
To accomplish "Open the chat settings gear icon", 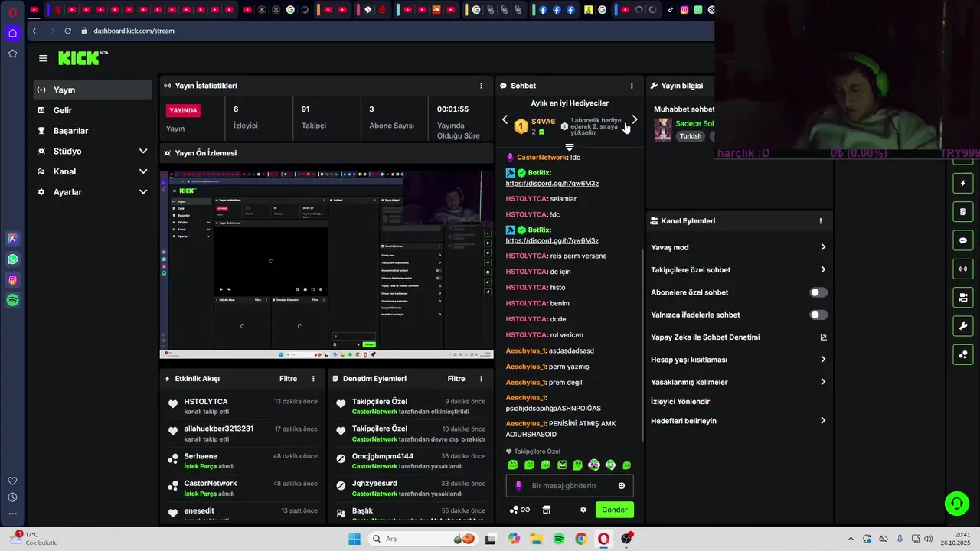I will tap(583, 510).
